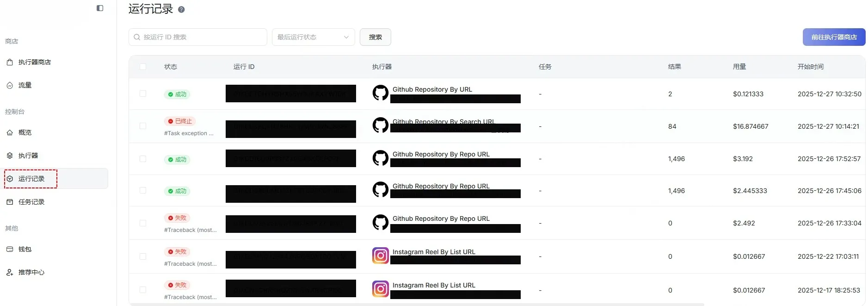Click the 流量 traffic icon in sidebar
Image resolution: width=868 pixels, height=306 pixels.
coord(10,85)
